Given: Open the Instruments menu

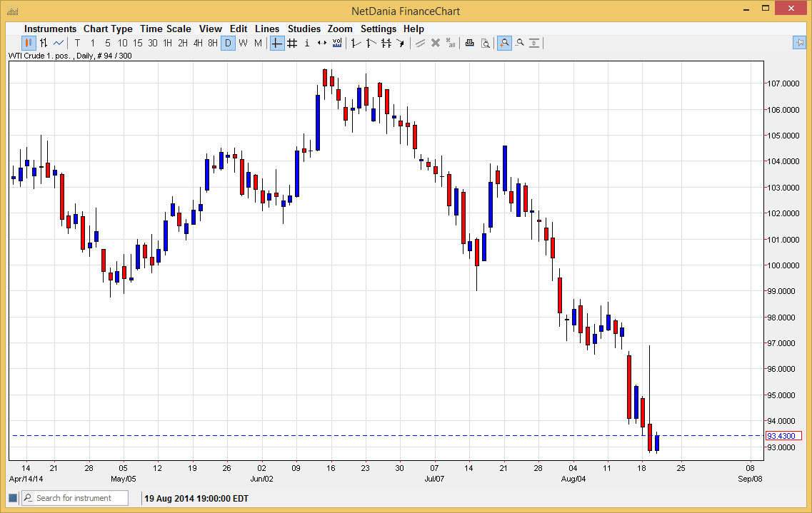Looking at the screenshot, I should [50, 29].
